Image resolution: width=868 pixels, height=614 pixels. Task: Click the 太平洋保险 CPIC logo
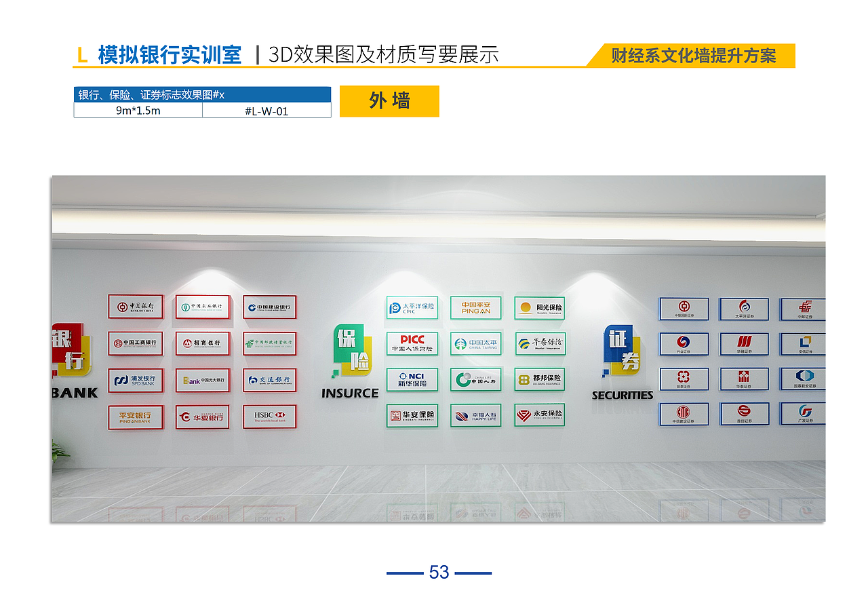click(x=412, y=308)
